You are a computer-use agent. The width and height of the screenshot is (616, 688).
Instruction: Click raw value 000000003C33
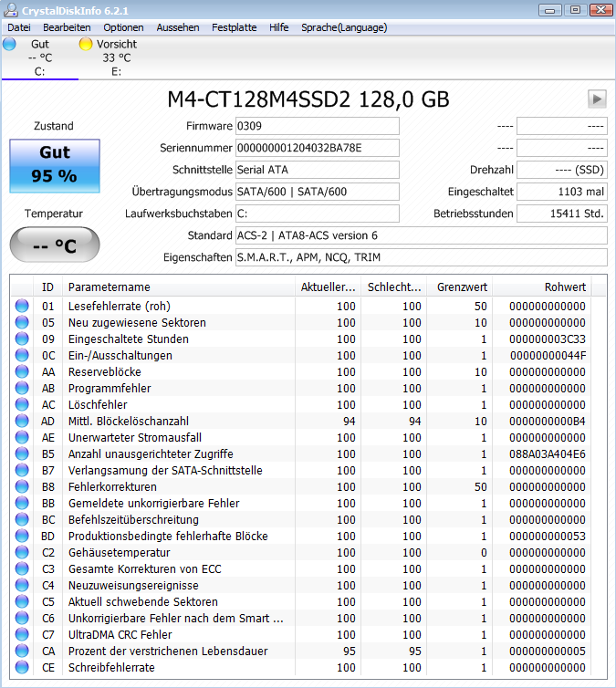tap(548, 339)
